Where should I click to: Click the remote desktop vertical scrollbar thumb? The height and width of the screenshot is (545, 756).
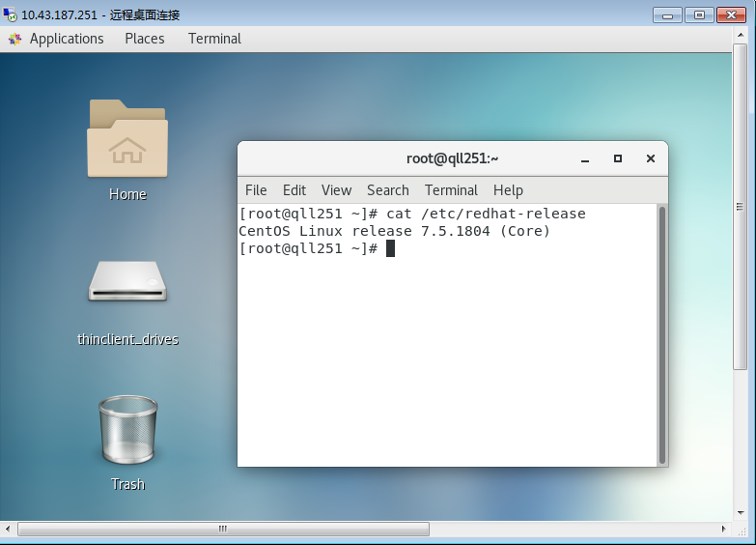741,207
